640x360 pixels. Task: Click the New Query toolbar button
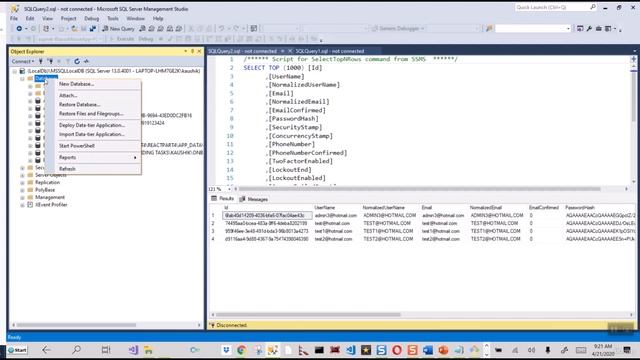coord(118,29)
